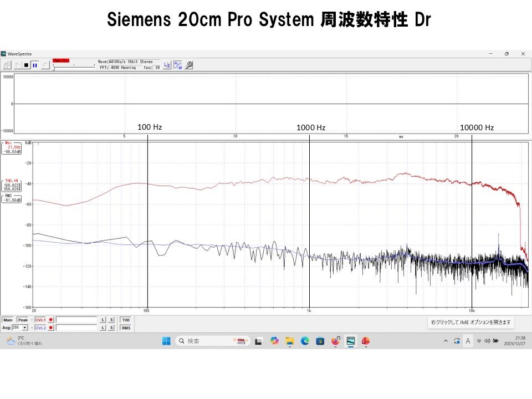Screen dimensions: 532x399
Task: Click the Avg value field showing 200
Action: click(x=17, y=328)
